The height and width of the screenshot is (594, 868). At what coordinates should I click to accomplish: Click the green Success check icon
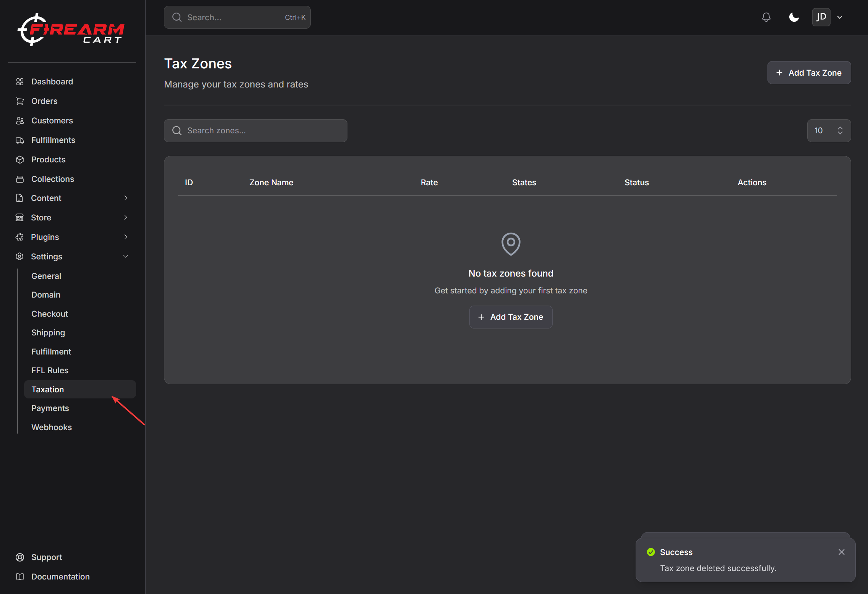pyautogui.click(x=651, y=552)
